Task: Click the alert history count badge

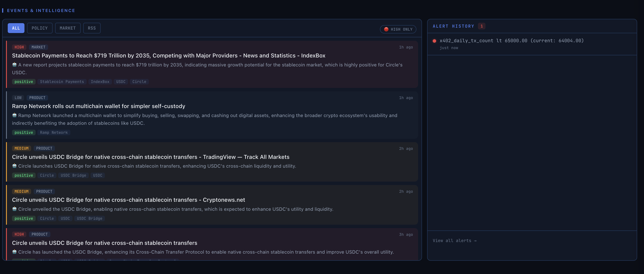Action: (482, 26)
